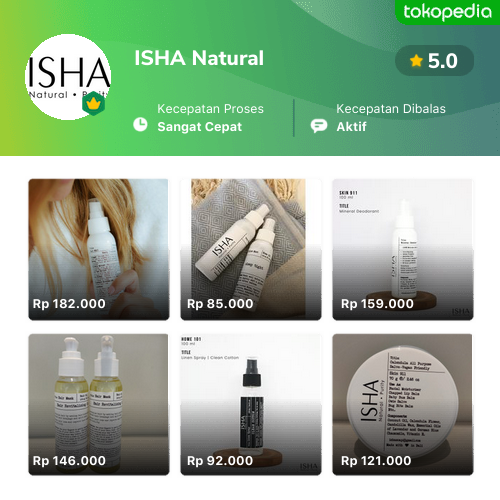Viewport: 500px width, 500px height.
Task: Open the Rp 92.000 linen spray product
Action: click(x=251, y=404)
